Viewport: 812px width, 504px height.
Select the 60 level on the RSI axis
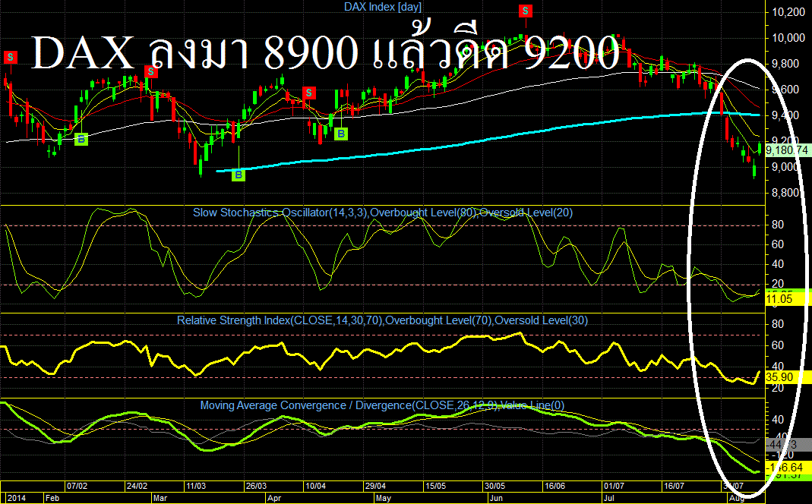point(778,345)
